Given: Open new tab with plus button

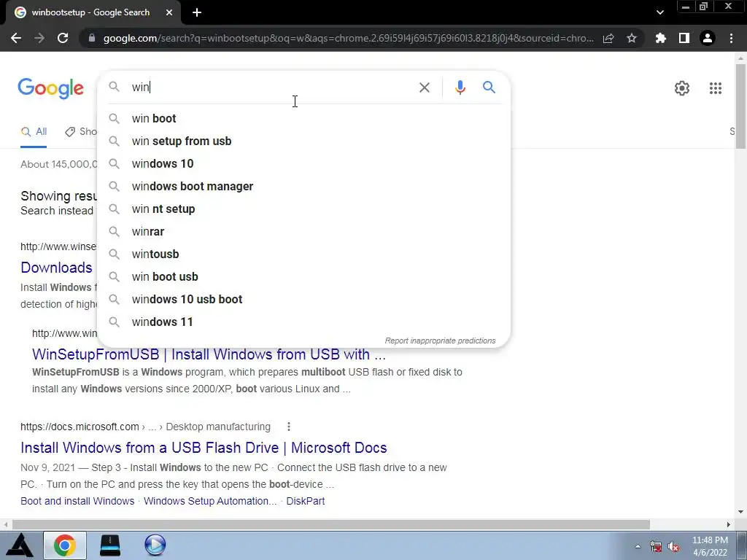Looking at the screenshot, I should point(197,12).
